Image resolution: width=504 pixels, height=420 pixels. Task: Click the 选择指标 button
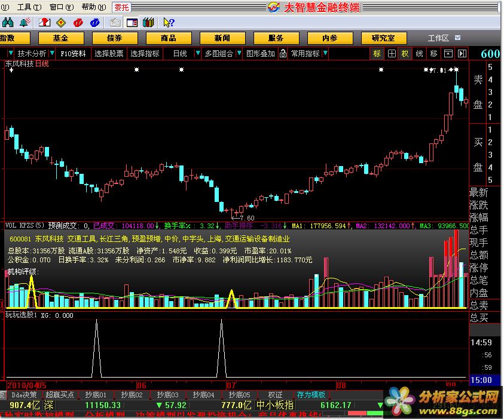point(145,54)
